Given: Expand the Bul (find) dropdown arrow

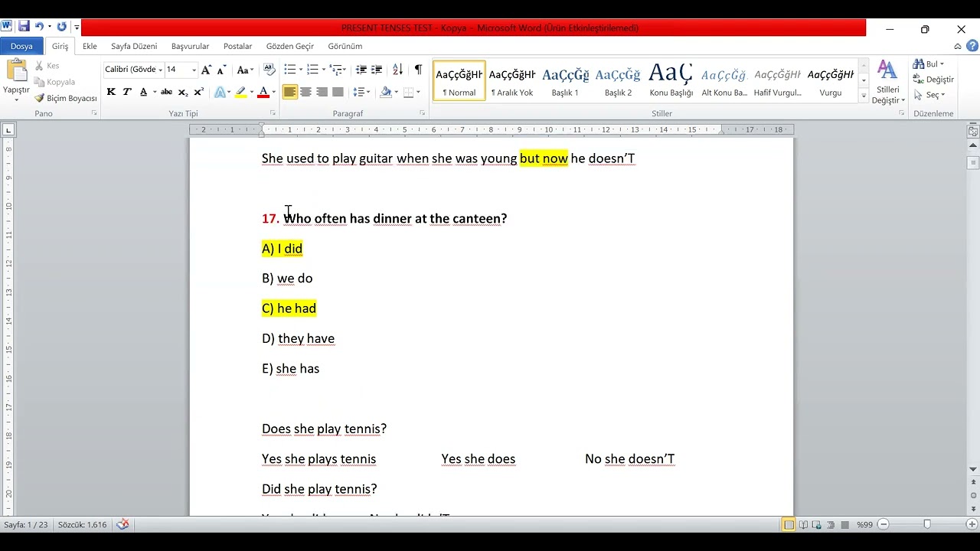Looking at the screenshot, I should click(x=942, y=64).
